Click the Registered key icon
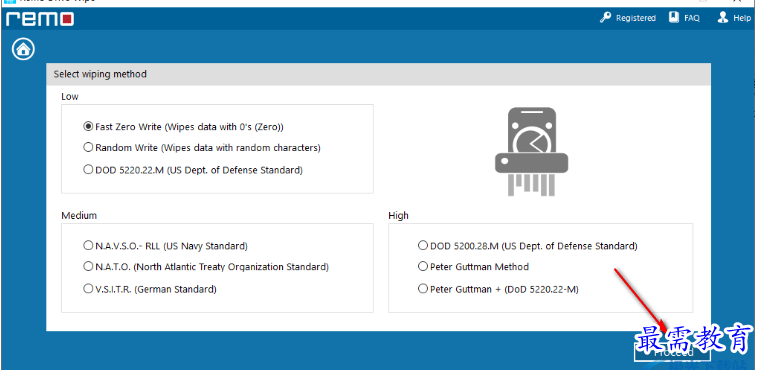The width and height of the screenshot is (759, 370). (x=605, y=17)
